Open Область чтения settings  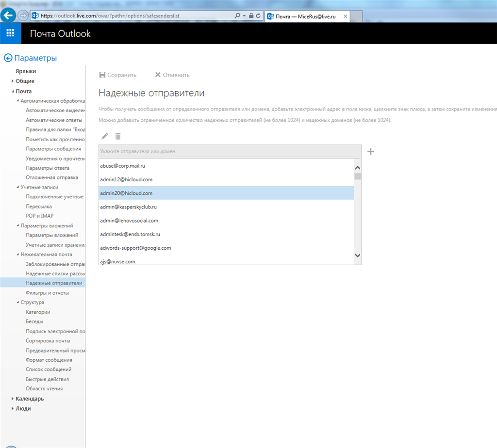click(x=44, y=388)
